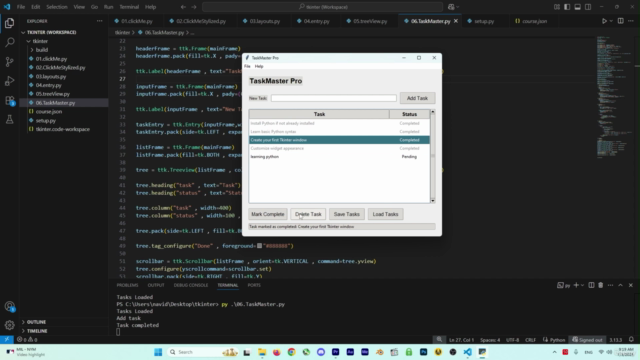Expand the TIMELINE section
This screenshot has width=640, height=360.
point(23,331)
